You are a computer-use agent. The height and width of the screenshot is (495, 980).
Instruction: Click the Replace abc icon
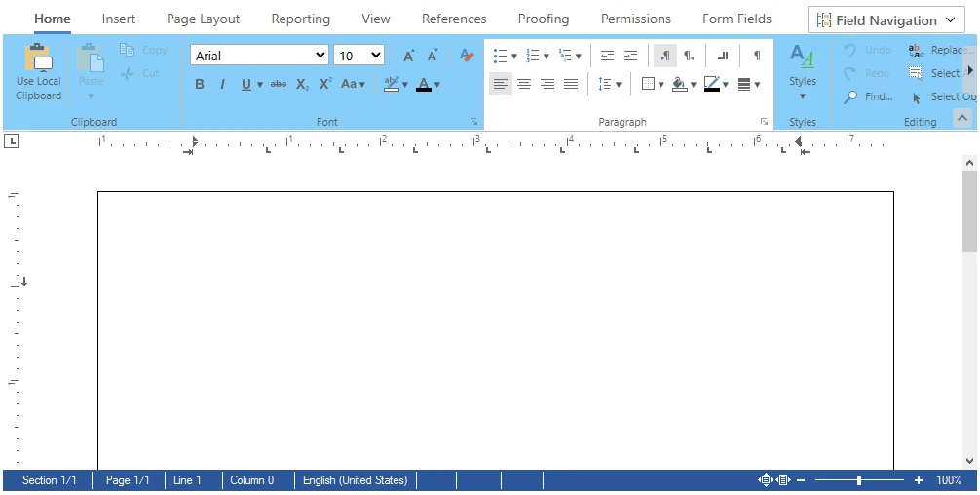[x=916, y=50]
